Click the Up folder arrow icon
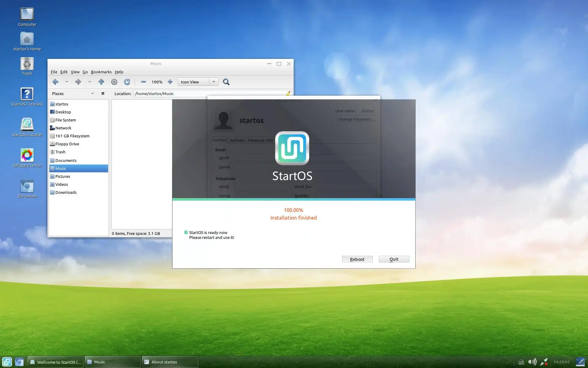The image size is (588, 368). tap(101, 82)
